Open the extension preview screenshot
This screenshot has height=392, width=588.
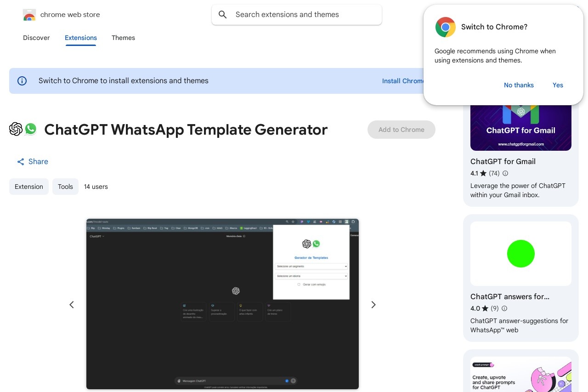[x=222, y=304]
